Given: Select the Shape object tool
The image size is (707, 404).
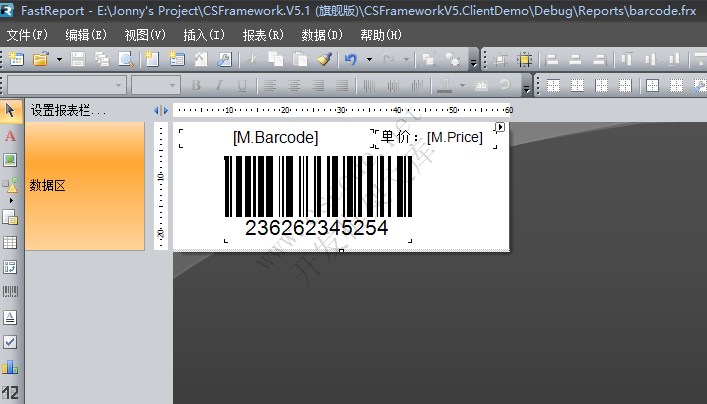Looking at the screenshot, I should click(x=10, y=184).
